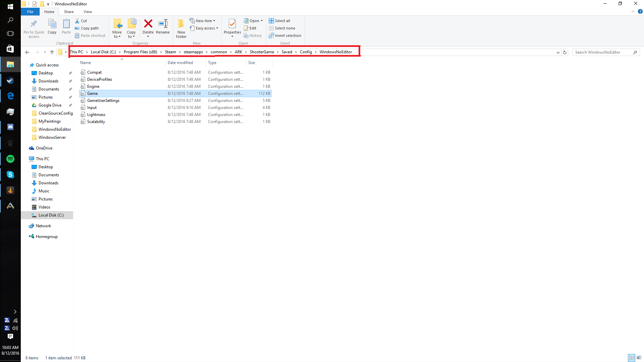The width and height of the screenshot is (644, 362).
Task: Switch to large icons view in status bar
Action: click(639, 358)
